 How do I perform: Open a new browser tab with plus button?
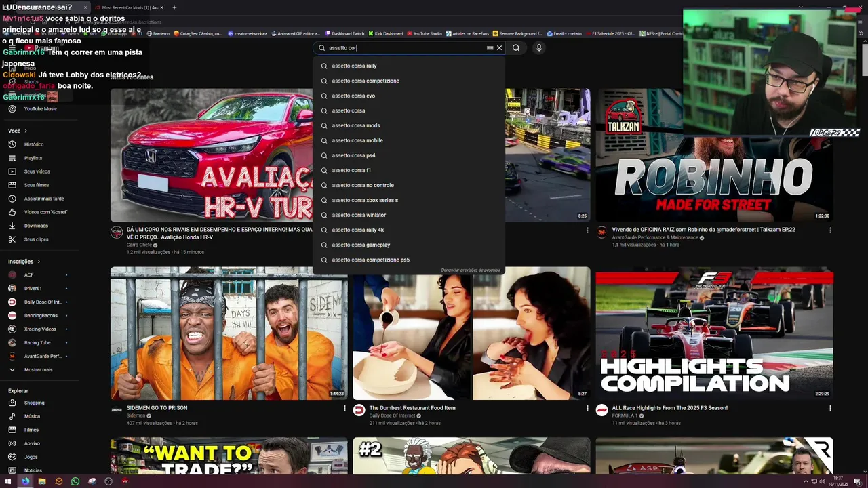pyautogui.click(x=174, y=7)
